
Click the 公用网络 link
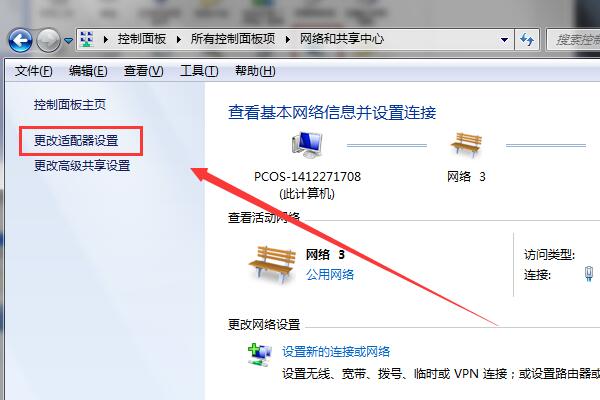[330, 274]
